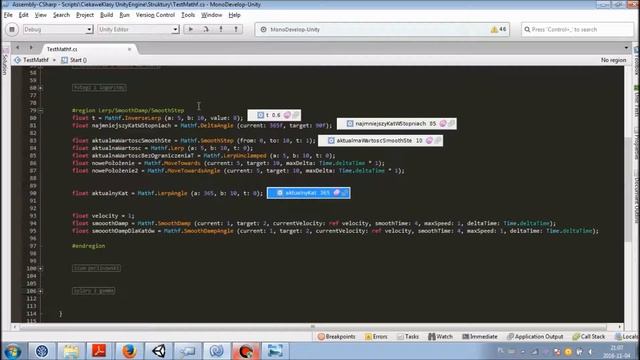640x360 pixels.
Task: Open the Unity Editor target dropdown
Action: tap(138, 29)
